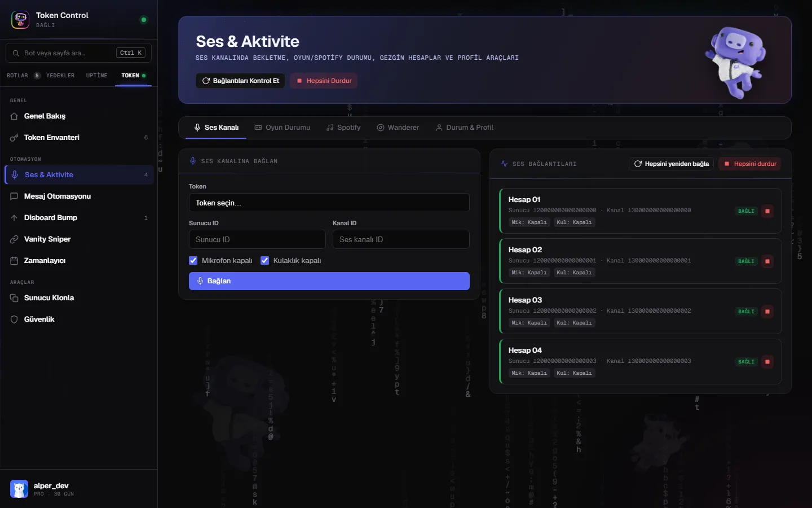Image resolution: width=812 pixels, height=508 pixels.
Task: Select Ses & Aktivite sidebar item
Action: [79, 175]
